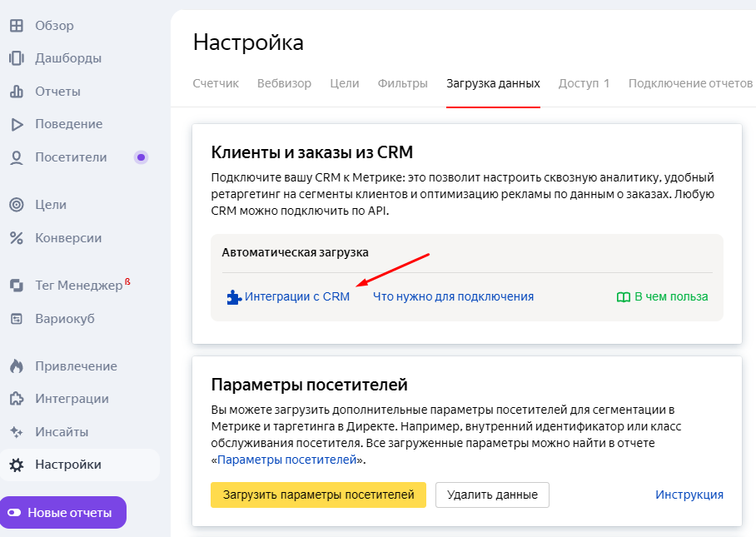Select the Настройки gear icon
The width and height of the screenshot is (756, 537).
[18, 465]
